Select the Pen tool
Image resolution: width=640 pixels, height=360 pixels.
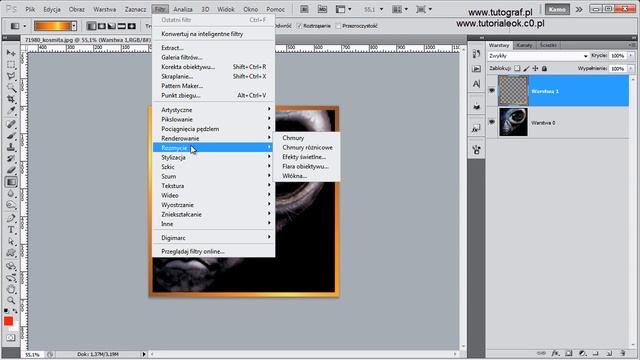coord(11,218)
